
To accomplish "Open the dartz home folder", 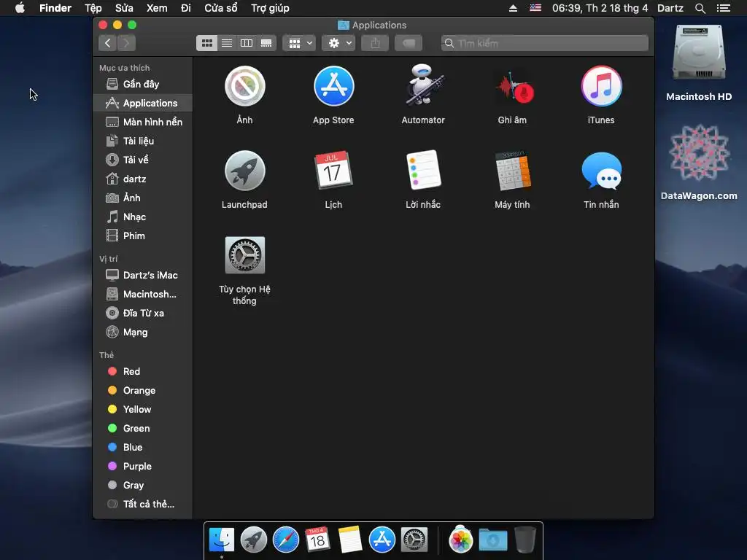I will click(x=143, y=179).
